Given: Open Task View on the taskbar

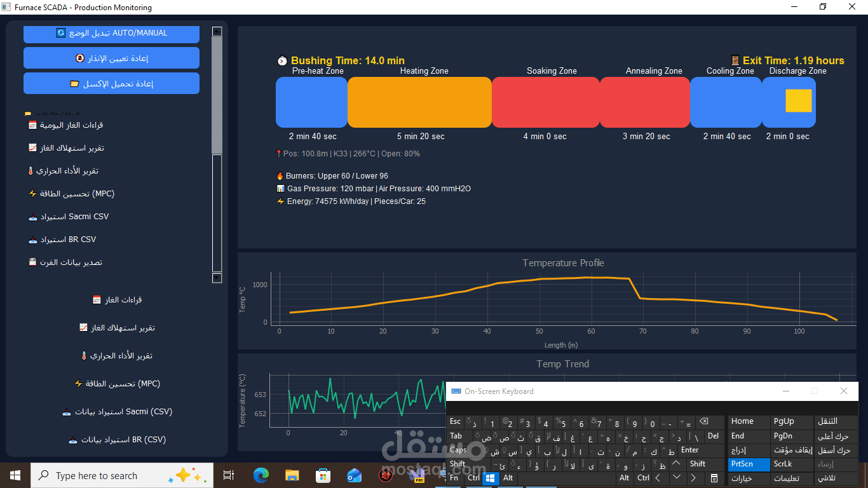Looking at the screenshot, I should (x=229, y=475).
